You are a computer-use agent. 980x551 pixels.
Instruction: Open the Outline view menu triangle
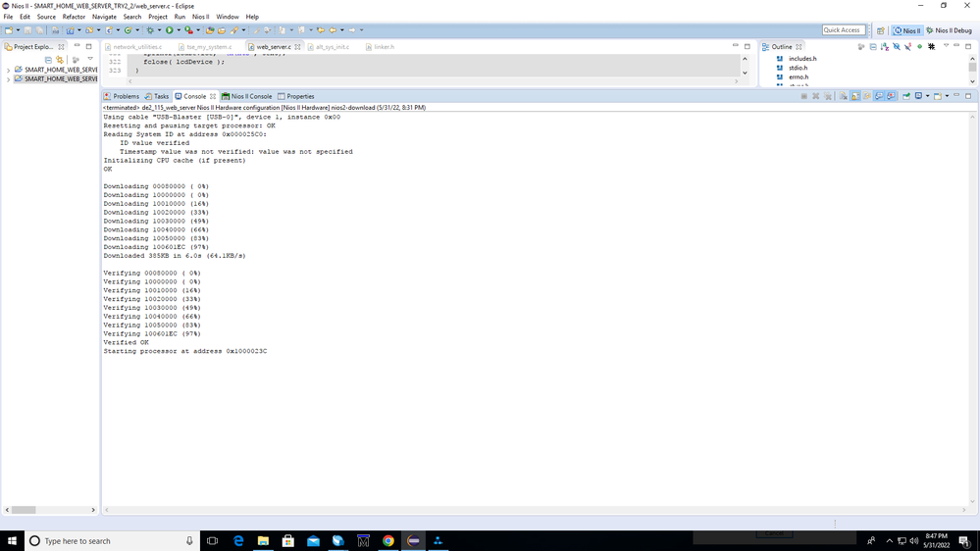(947, 45)
